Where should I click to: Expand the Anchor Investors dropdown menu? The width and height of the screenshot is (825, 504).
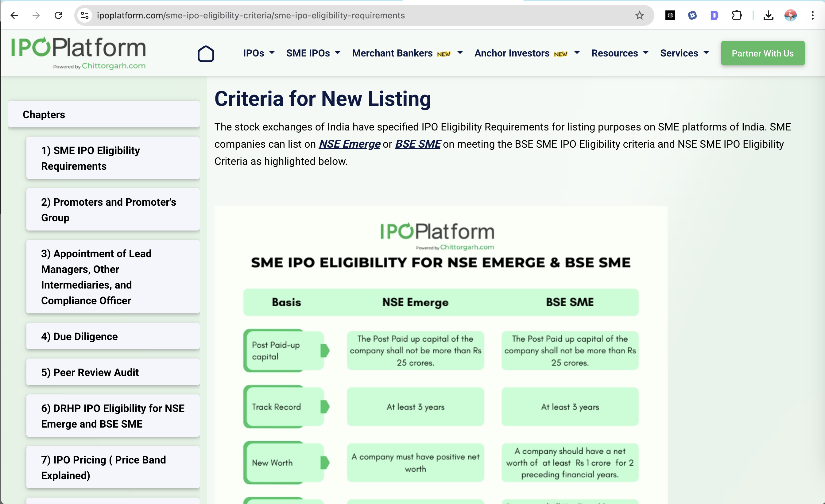point(527,53)
